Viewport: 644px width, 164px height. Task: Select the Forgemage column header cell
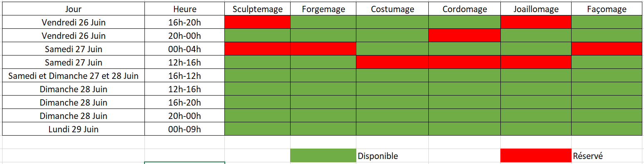point(323,9)
